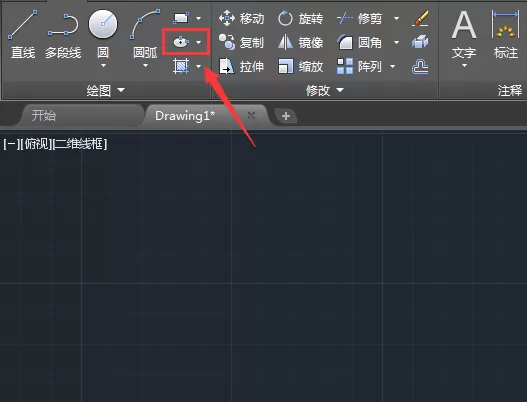527x402 pixels.
Task: Open the 俯视 view controls menu
Action: tap(37, 144)
